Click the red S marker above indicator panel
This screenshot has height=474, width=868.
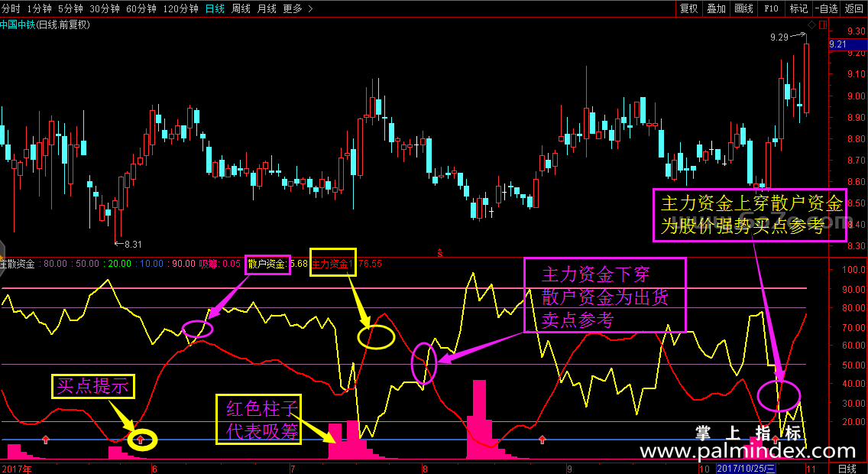441,254
